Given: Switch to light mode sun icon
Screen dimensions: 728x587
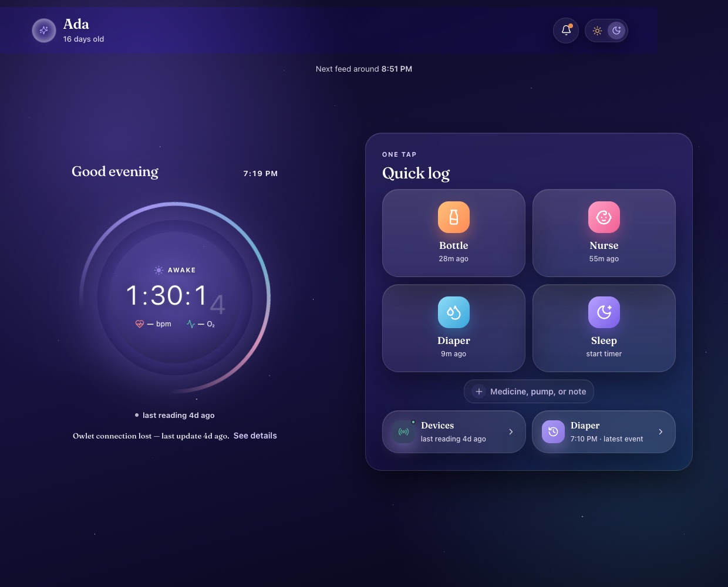Looking at the screenshot, I should point(597,31).
